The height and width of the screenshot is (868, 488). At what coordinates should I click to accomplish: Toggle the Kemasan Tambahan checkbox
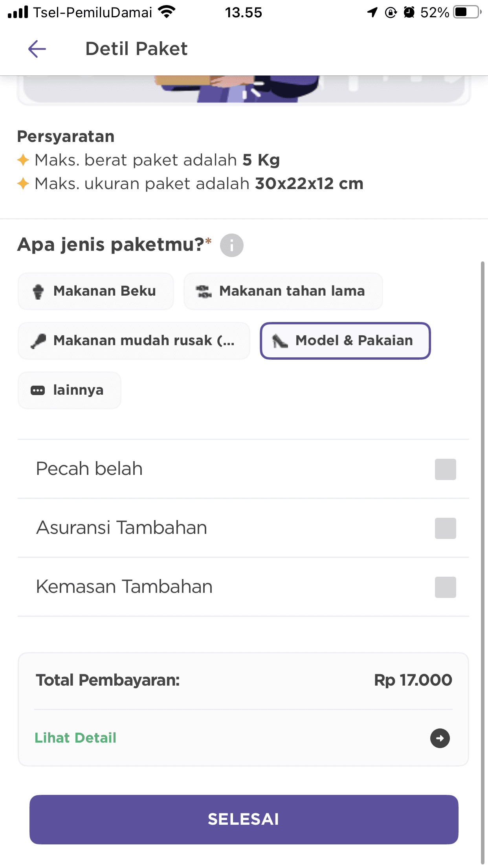coord(446,587)
